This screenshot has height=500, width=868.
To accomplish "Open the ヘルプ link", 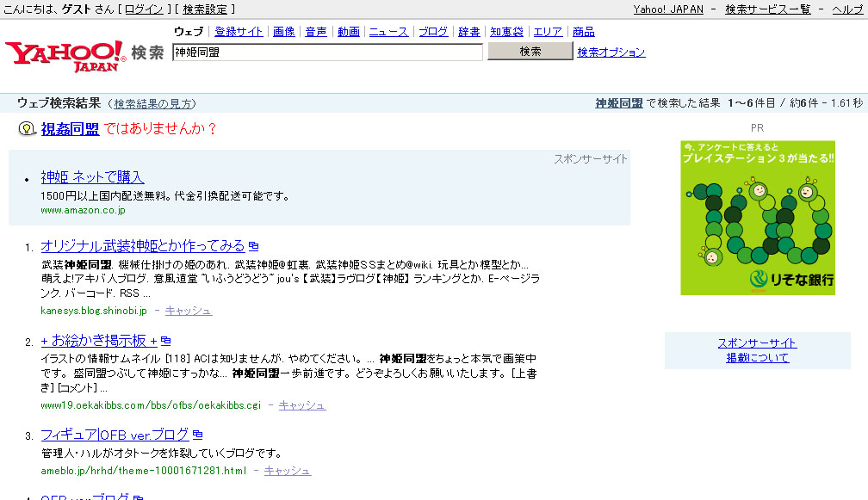I will (x=847, y=9).
